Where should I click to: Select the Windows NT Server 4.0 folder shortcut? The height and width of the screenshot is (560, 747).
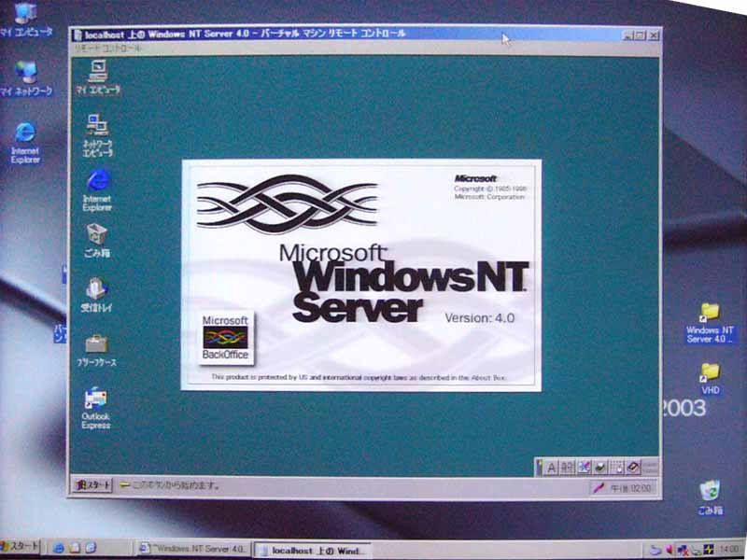coord(710,324)
